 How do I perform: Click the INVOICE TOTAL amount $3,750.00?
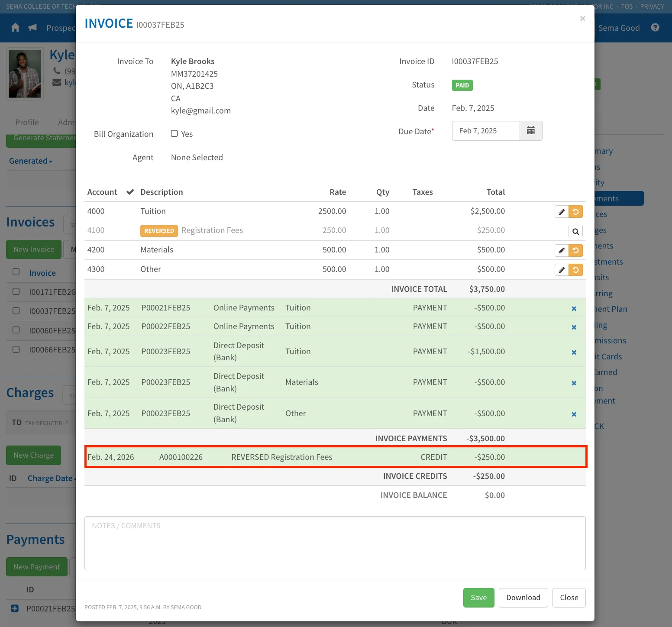[487, 289]
